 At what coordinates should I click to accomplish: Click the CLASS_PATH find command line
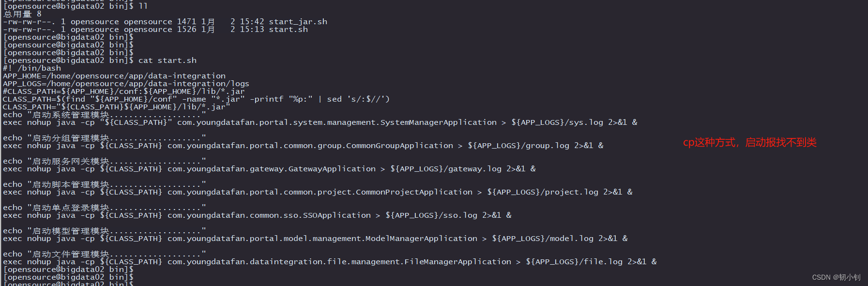[196, 99]
